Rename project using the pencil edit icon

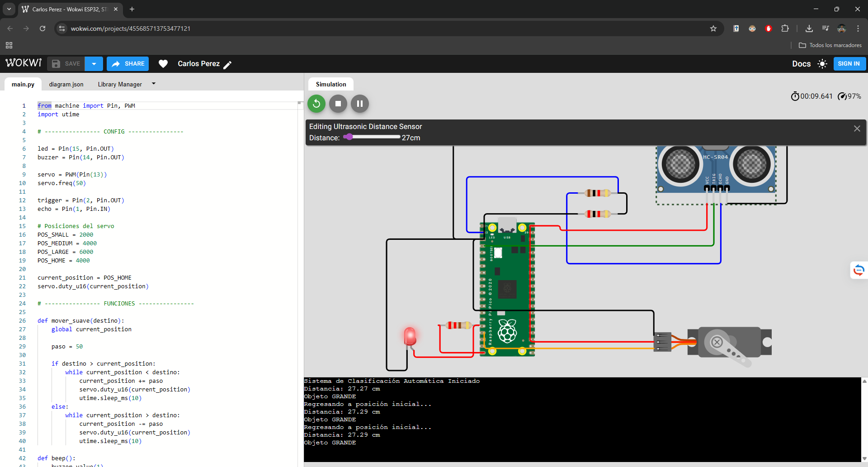(x=228, y=64)
